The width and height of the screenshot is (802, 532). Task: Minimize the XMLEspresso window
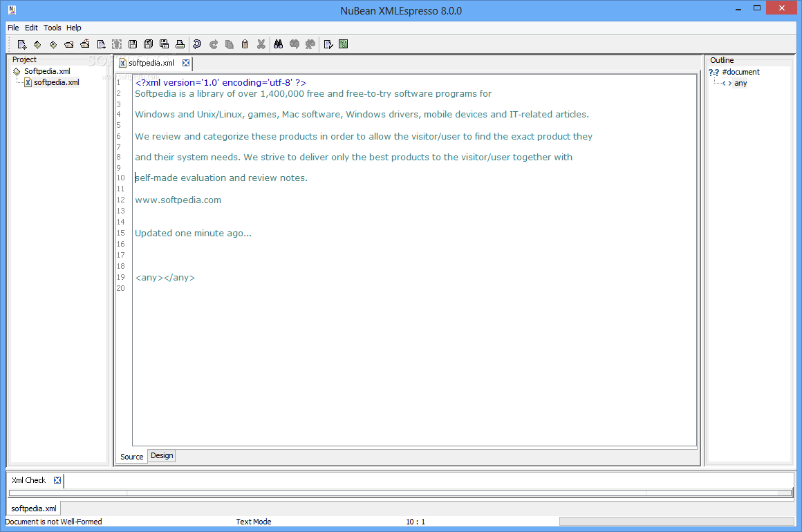(738, 9)
